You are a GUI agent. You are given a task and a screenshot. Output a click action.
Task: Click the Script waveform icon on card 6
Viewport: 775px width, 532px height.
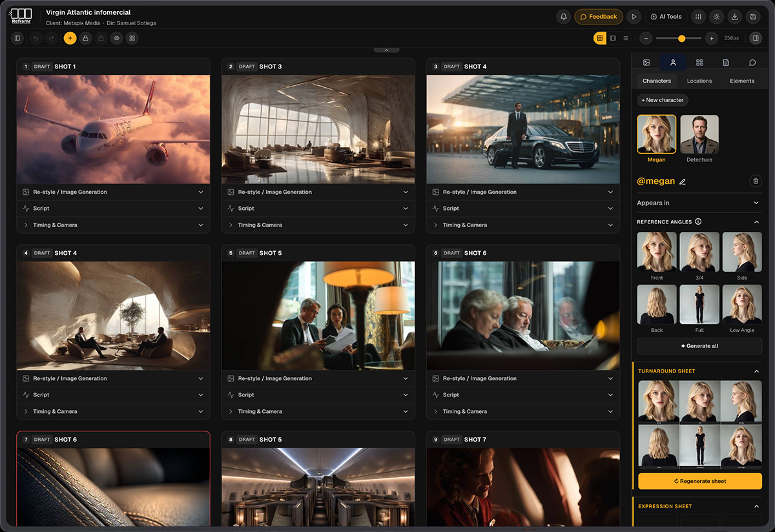point(435,394)
